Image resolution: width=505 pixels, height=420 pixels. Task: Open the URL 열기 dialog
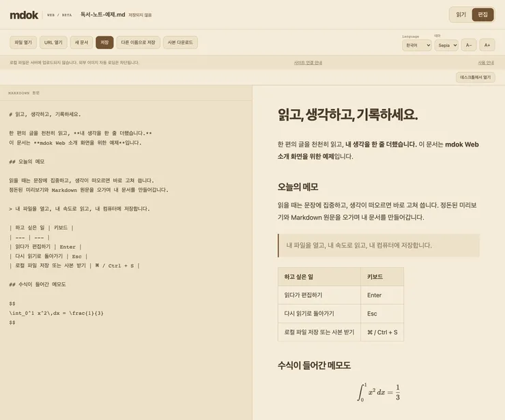tap(53, 42)
